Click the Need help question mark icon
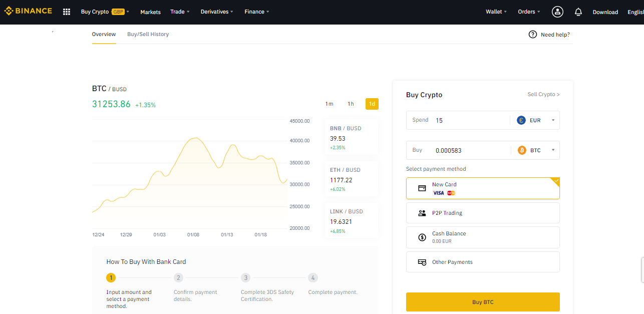Image resolution: width=644 pixels, height=314 pixels. (533, 35)
